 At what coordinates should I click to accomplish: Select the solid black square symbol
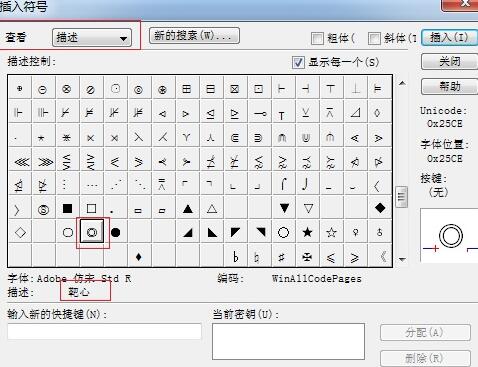[67, 208]
